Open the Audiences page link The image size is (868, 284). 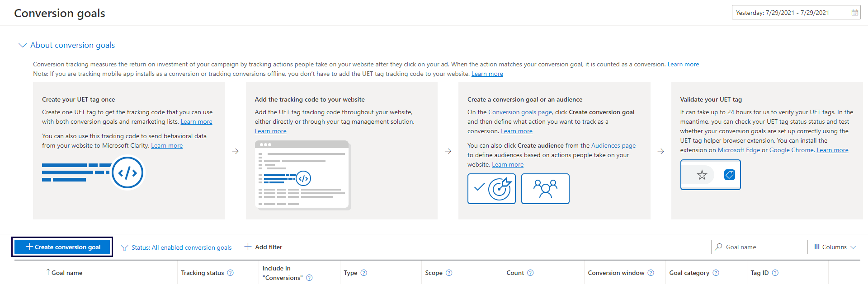(613, 145)
